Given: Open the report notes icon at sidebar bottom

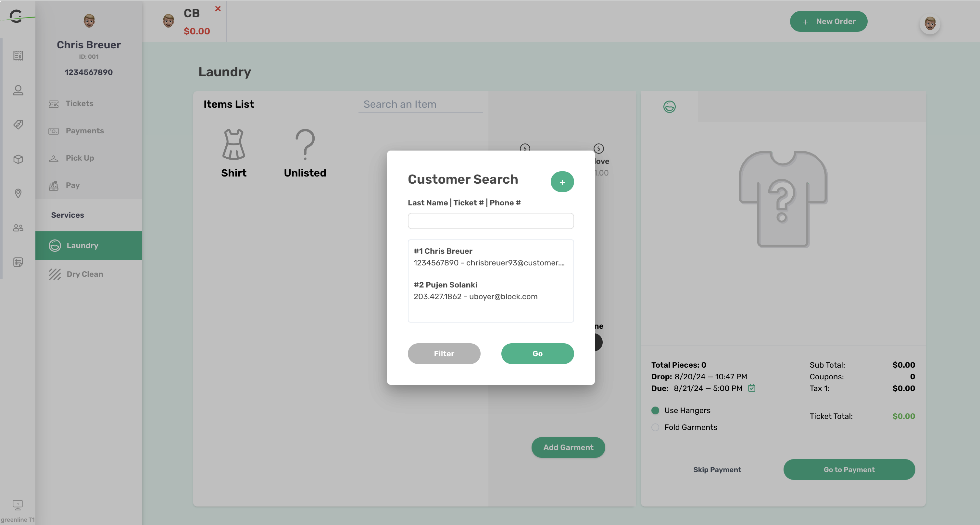Looking at the screenshot, I should (x=18, y=262).
